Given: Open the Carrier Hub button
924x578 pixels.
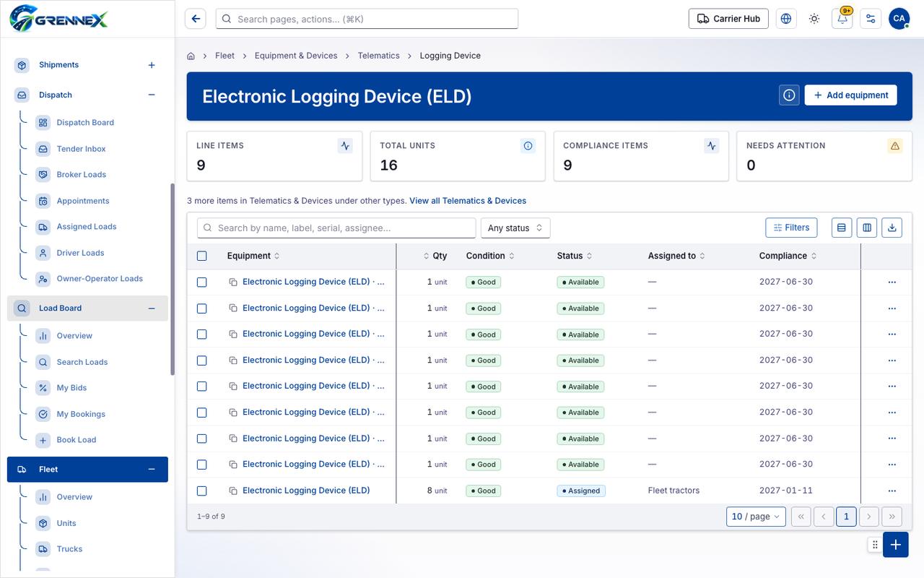Looking at the screenshot, I should pos(728,19).
